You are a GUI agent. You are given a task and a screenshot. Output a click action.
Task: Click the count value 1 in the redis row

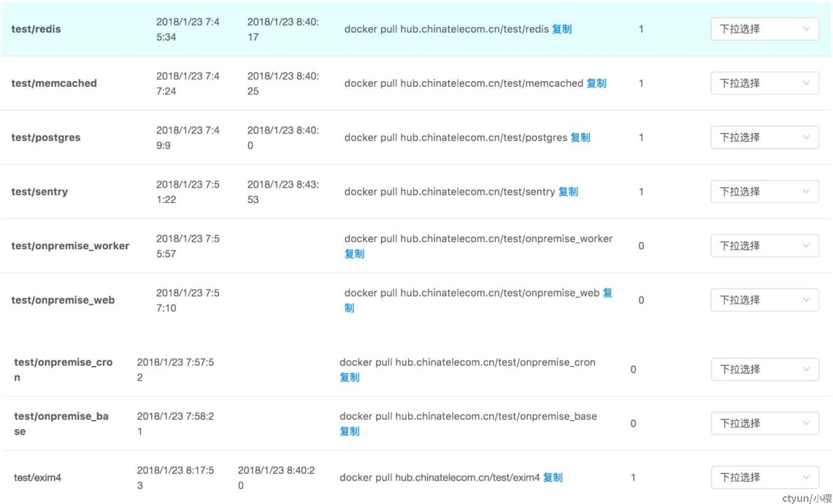(641, 29)
